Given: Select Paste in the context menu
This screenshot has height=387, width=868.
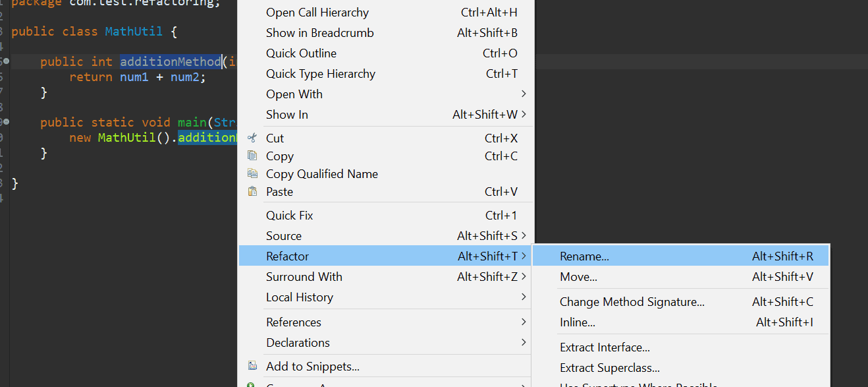Looking at the screenshot, I should pyautogui.click(x=385, y=192).
